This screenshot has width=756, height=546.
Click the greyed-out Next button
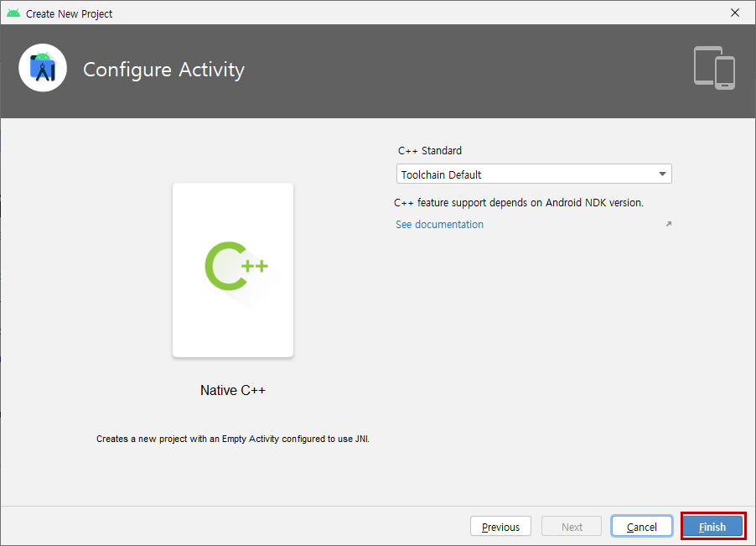click(x=572, y=526)
